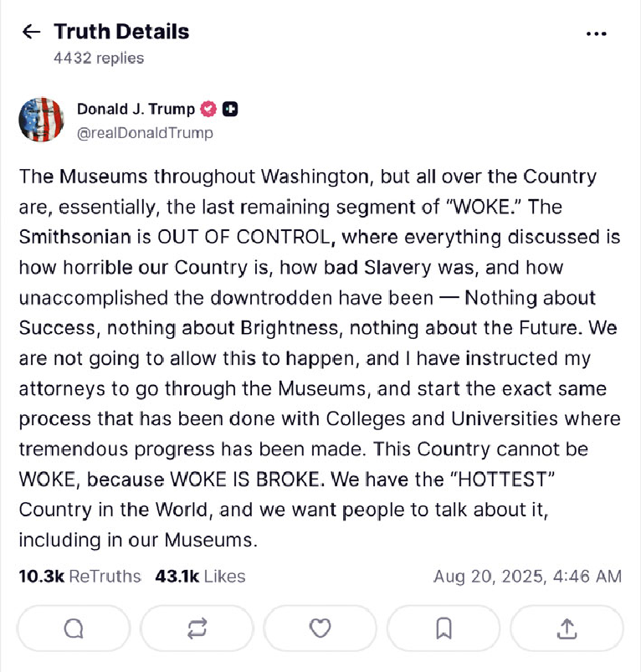Image resolution: width=641 pixels, height=672 pixels.
Task: Click the @realDonaldTrump handle
Action: 145,132
